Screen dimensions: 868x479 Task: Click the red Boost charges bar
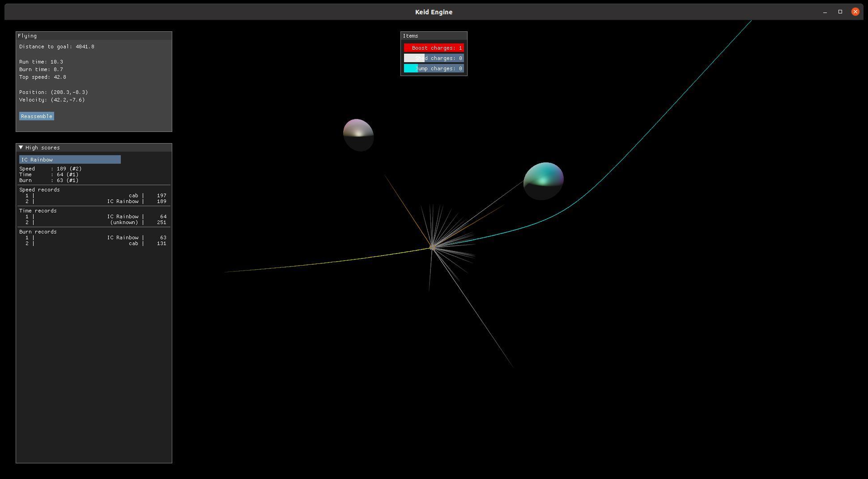[434, 48]
